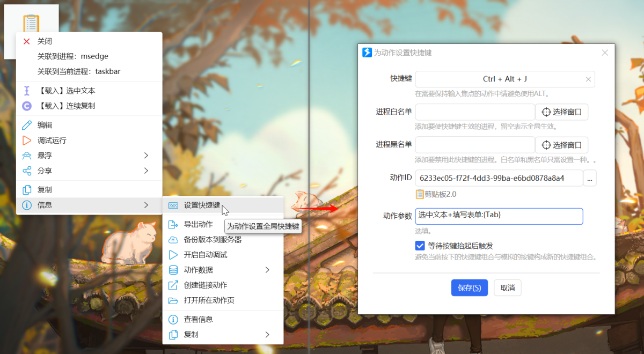Click the red X icon beside 关闭
The image size is (644, 354).
(26, 41)
